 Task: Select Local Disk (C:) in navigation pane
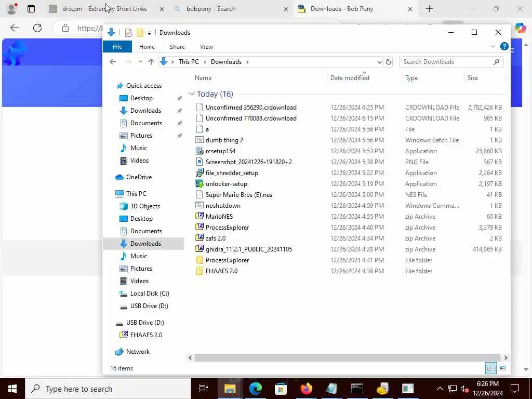pyautogui.click(x=150, y=294)
